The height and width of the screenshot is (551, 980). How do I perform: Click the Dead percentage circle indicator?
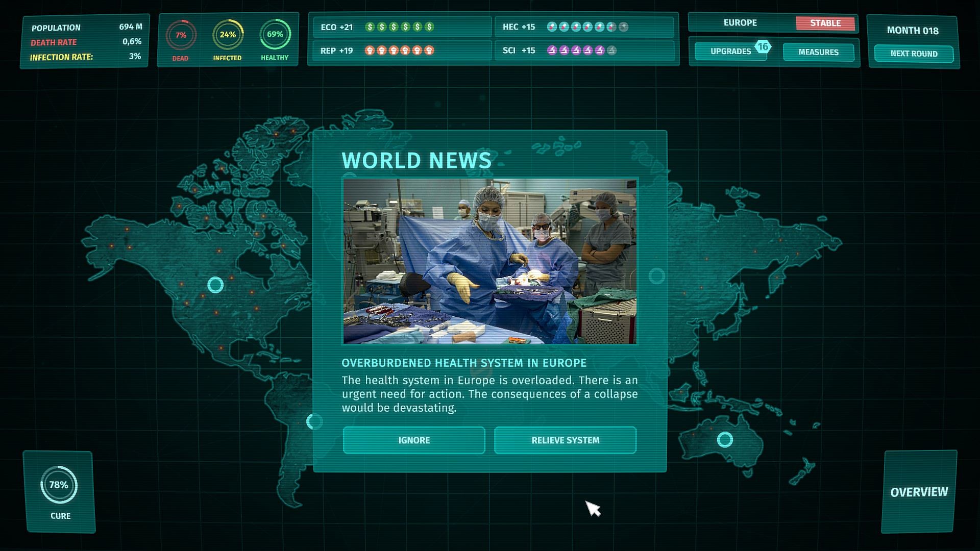[181, 35]
